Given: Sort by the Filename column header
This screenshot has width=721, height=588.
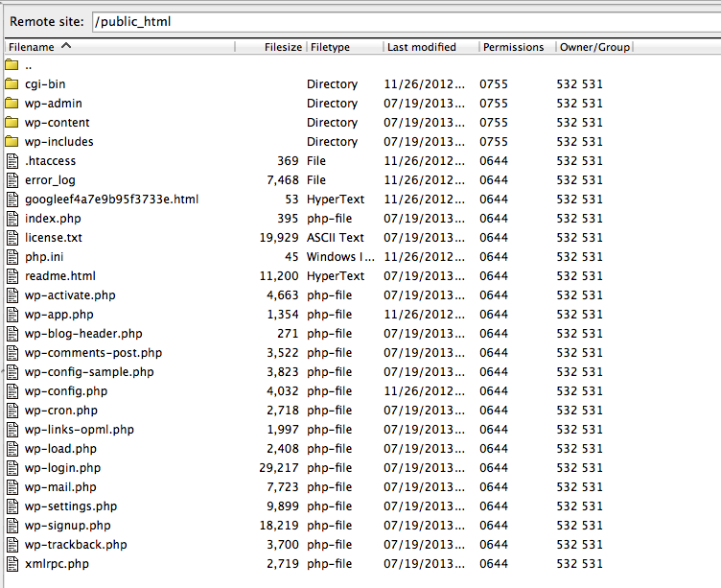Looking at the screenshot, I should tap(120, 47).
